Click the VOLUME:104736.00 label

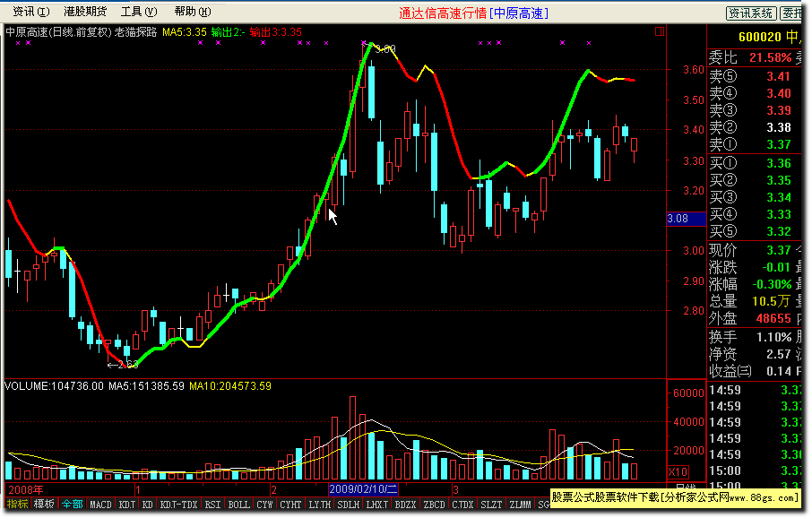54,386
